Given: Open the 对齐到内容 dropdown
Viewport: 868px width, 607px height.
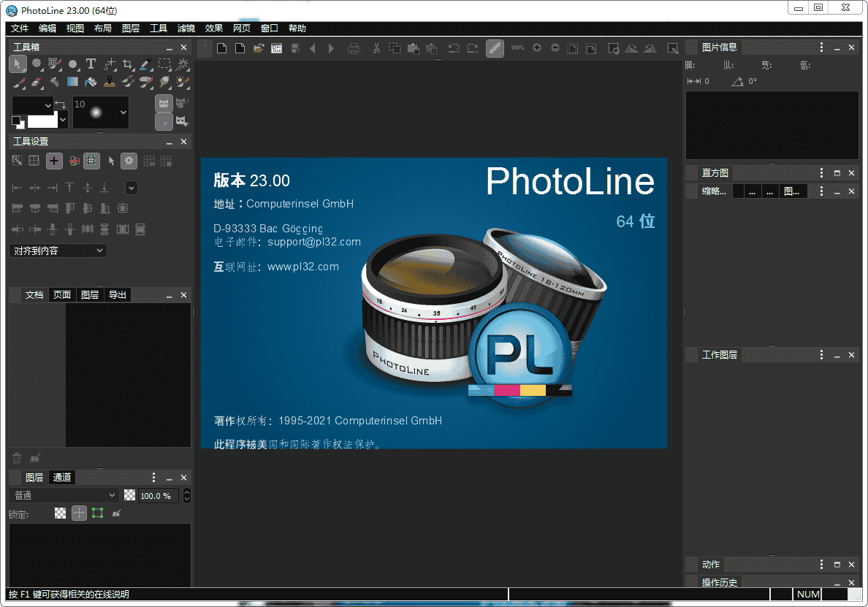Looking at the screenshot, I should point(58,251).
